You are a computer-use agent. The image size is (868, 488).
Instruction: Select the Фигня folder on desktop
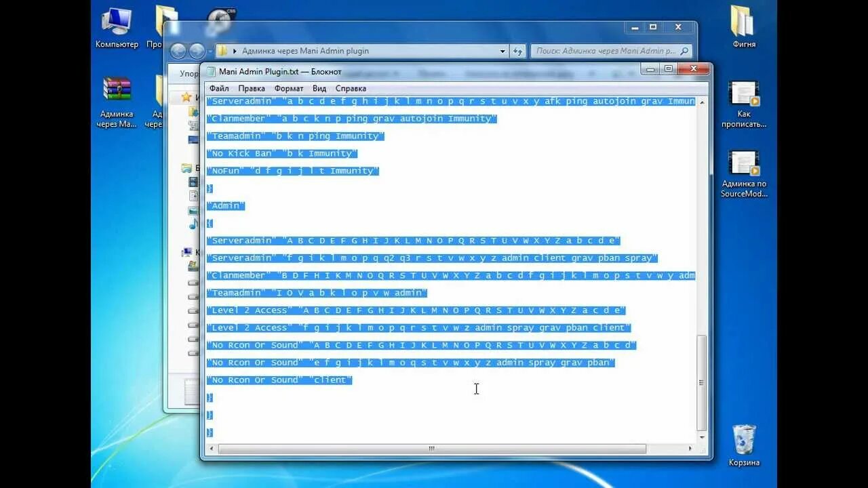click(743, 28)
